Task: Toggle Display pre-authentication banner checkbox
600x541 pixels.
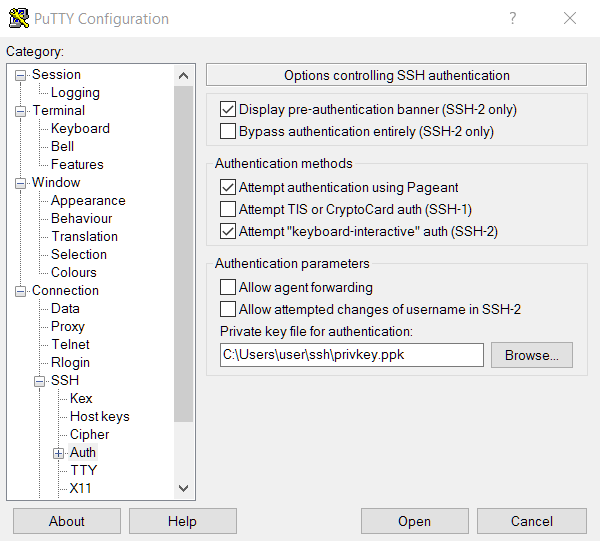Action: click(228, 109)
